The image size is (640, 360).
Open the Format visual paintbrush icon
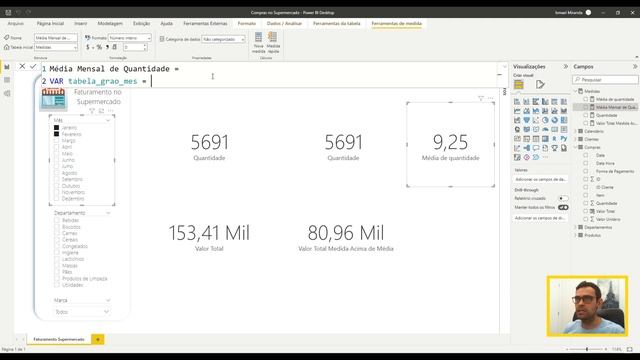(x=540, y=84)
